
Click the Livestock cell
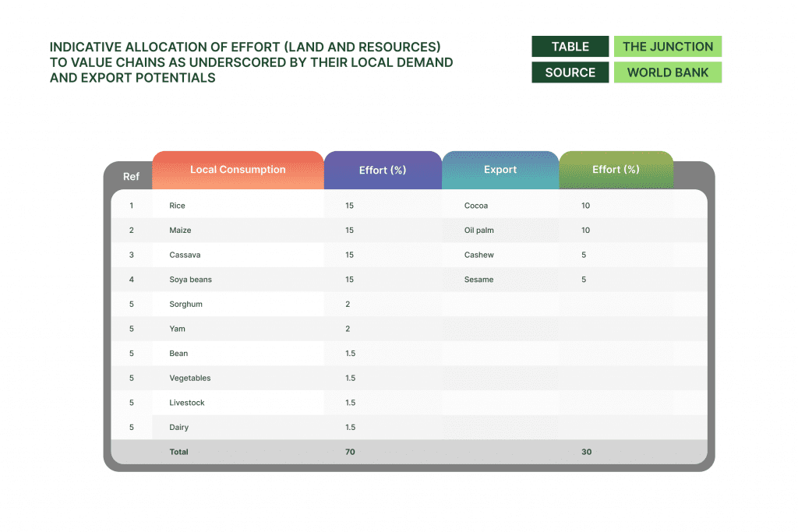click(x=187, y=402)
